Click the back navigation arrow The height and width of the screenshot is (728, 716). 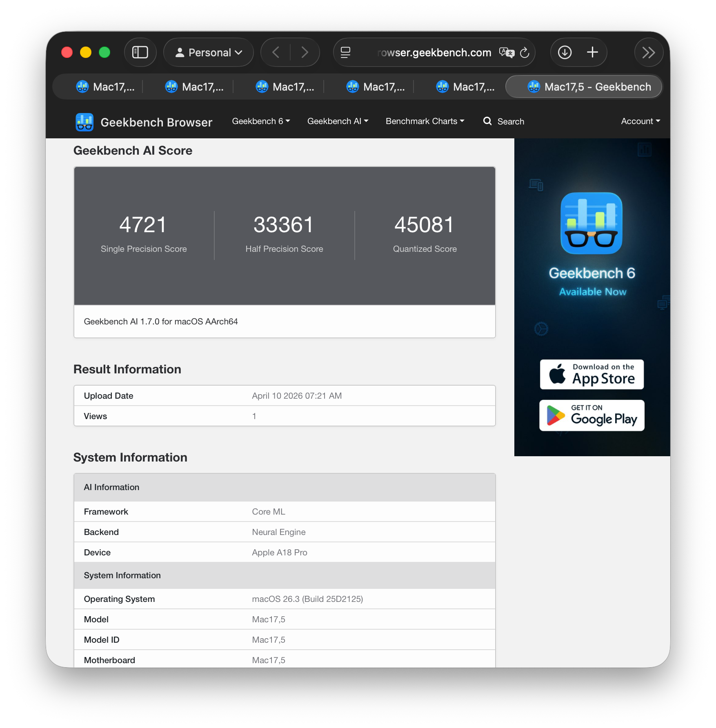pos(276,52)
